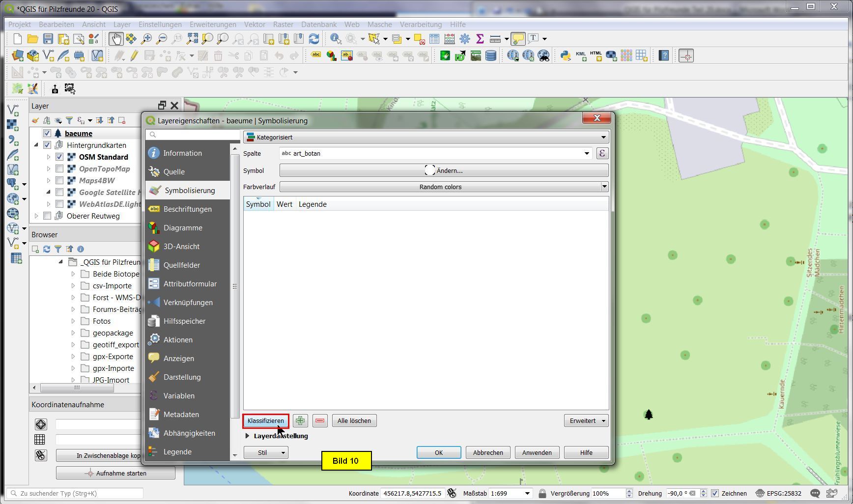Open the Kategorisiert renderer type dropdown
853x504 pixels.
(426, 138)
